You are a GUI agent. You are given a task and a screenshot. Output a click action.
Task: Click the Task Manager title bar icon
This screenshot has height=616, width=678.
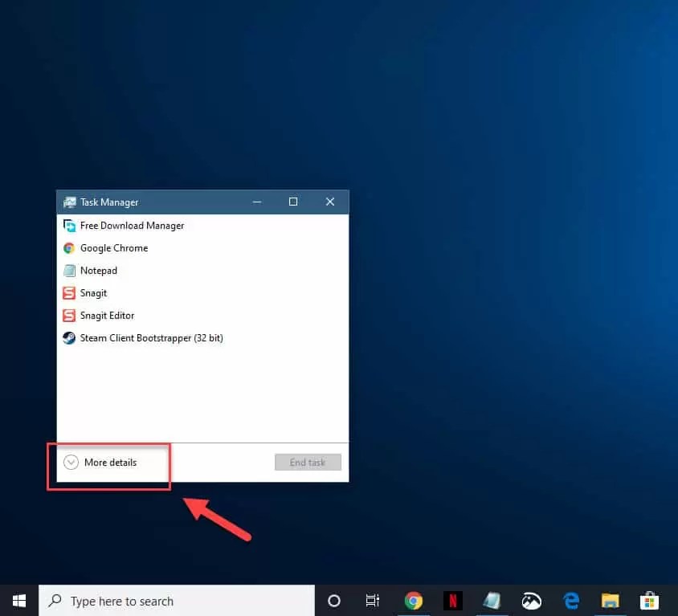pyautogui.click(x=70, y=202)
